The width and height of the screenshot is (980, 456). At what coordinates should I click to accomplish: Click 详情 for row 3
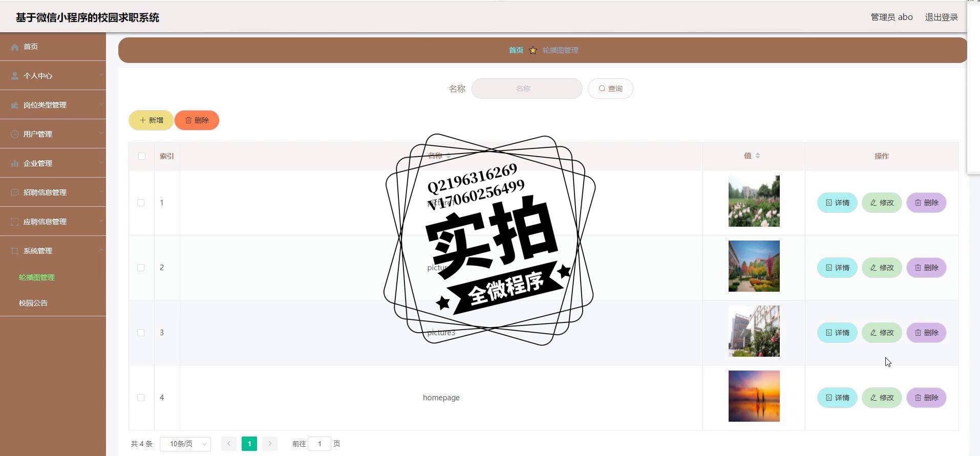tap(837, 333)
